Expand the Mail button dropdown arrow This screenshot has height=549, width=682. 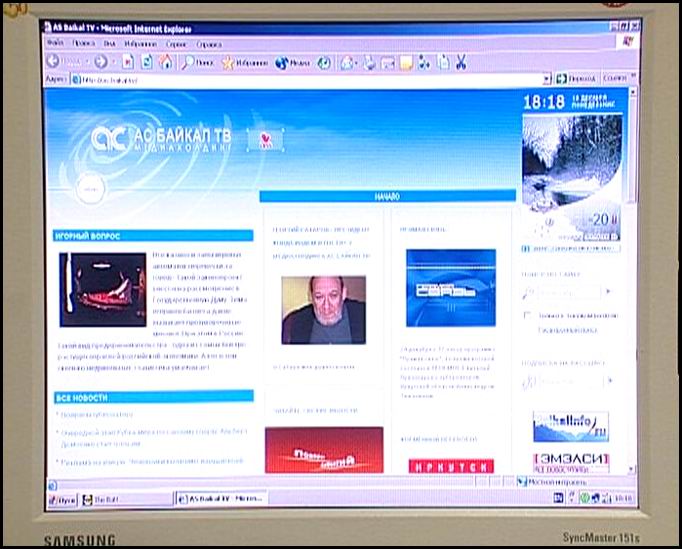click(x=357, y=64)
